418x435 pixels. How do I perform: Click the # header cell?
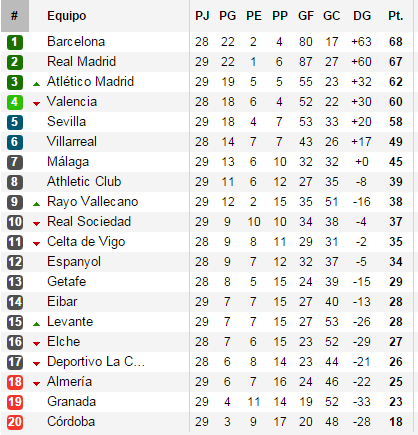tap(15, 16)
